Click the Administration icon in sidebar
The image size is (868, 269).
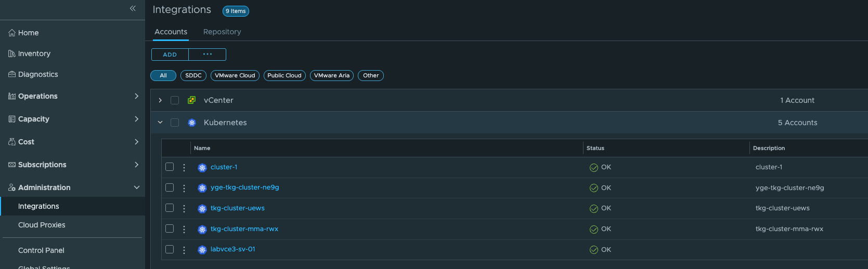[x=12, y=187]
